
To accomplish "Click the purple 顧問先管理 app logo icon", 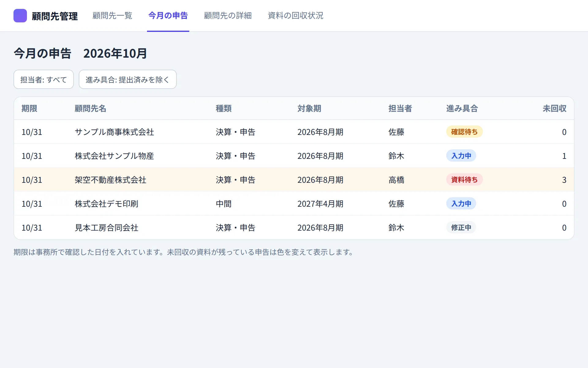I will [x=20, y=16].
